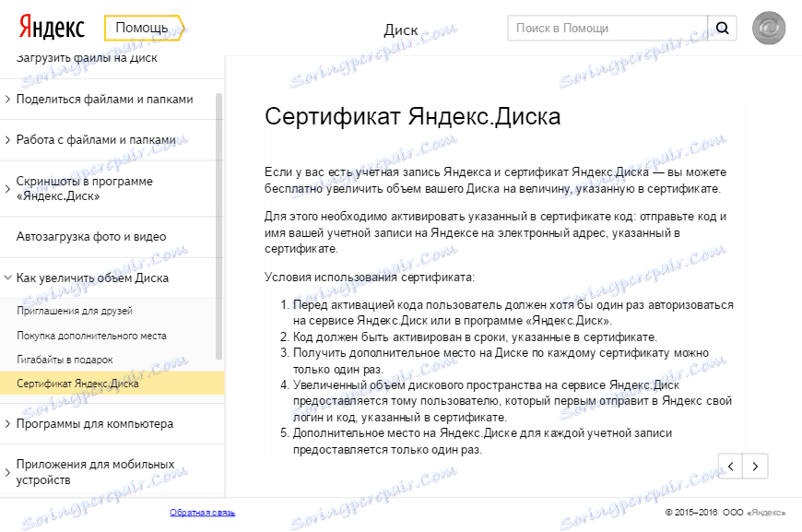This screenshot has width=802, height=532.
Task: Expand chevron for Поделиться файлами и папками
Action: [x=7, y=100]
